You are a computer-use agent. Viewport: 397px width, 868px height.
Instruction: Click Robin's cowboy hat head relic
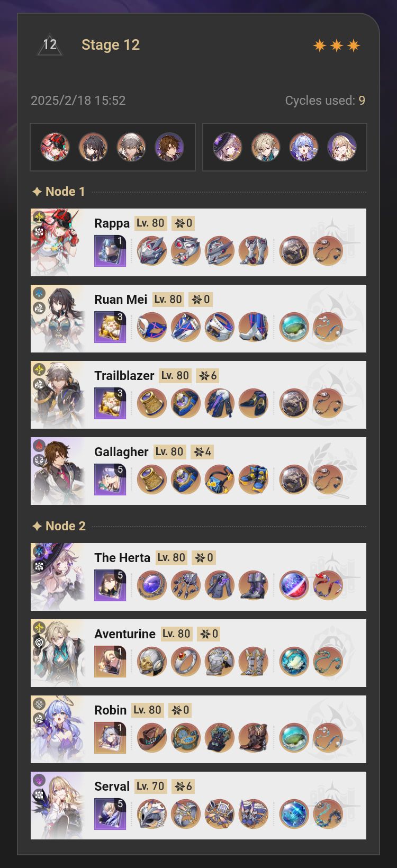coord(152,738)
